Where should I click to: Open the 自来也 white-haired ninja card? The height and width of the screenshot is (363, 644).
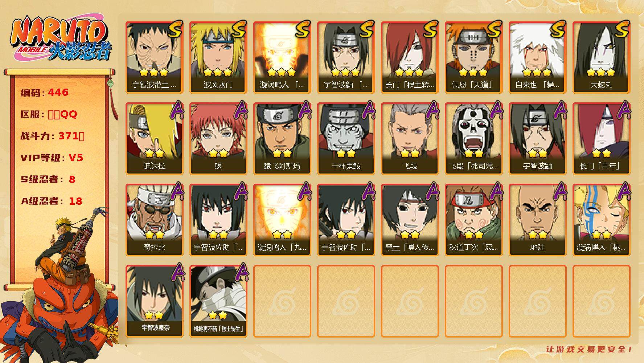(x=537, y=57)
